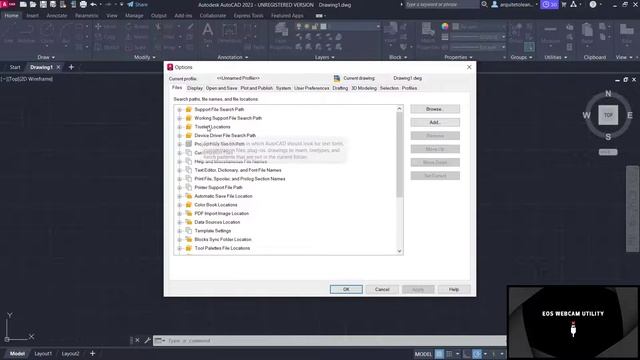The width and height of the screenshot is (640, 360).
Task: Toggle the polar tracking icon in status bar
Action: click(477, 354)
